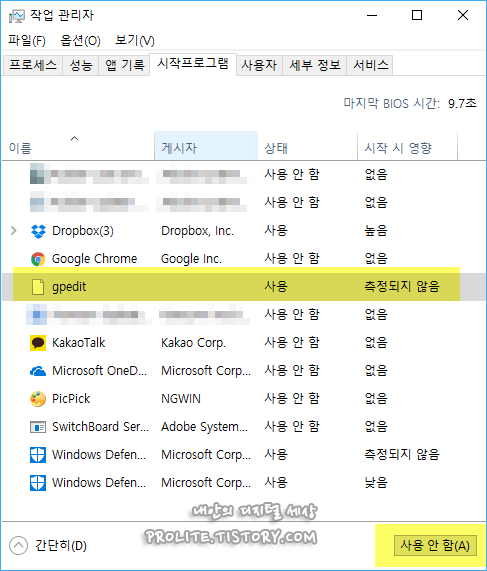487x571 pixels.
Task: Click the 낮음 impact value for Windows Defender
Action: 376,483
